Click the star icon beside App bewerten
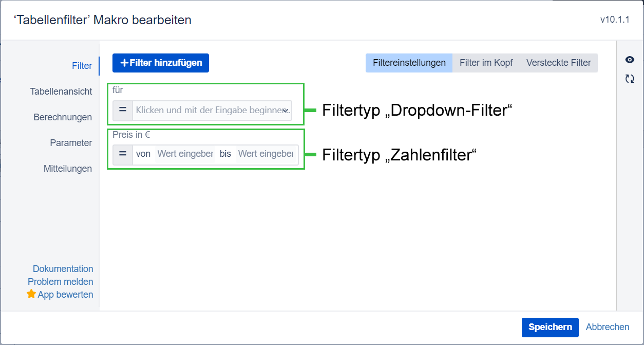The image size is (644, 345). pyautogui.click(x=31, y=294)
